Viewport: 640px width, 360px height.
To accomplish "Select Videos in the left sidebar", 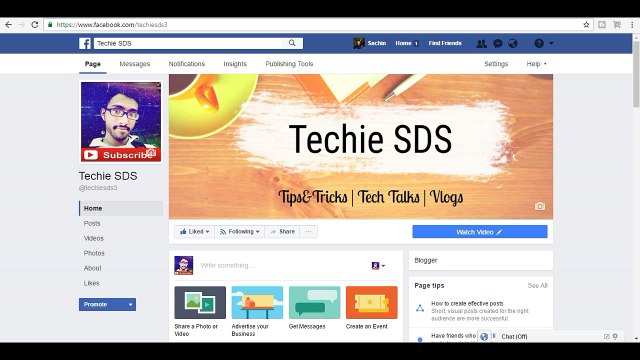I will (93, 238).
